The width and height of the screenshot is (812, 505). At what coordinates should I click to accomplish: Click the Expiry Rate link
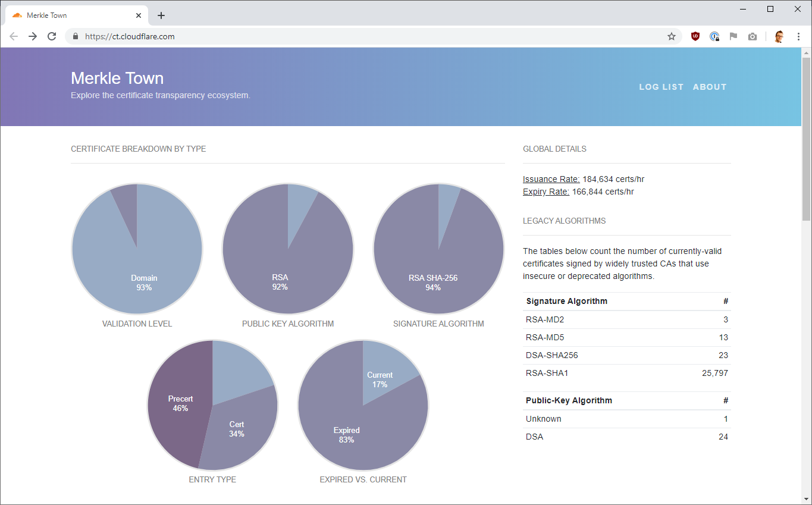coord(545,192)
